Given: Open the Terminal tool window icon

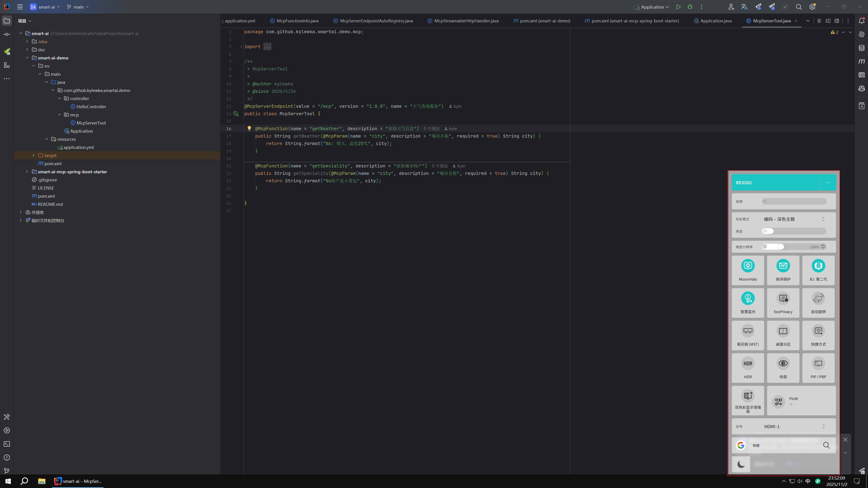Looking at the screenshot, I should (7, 444).
